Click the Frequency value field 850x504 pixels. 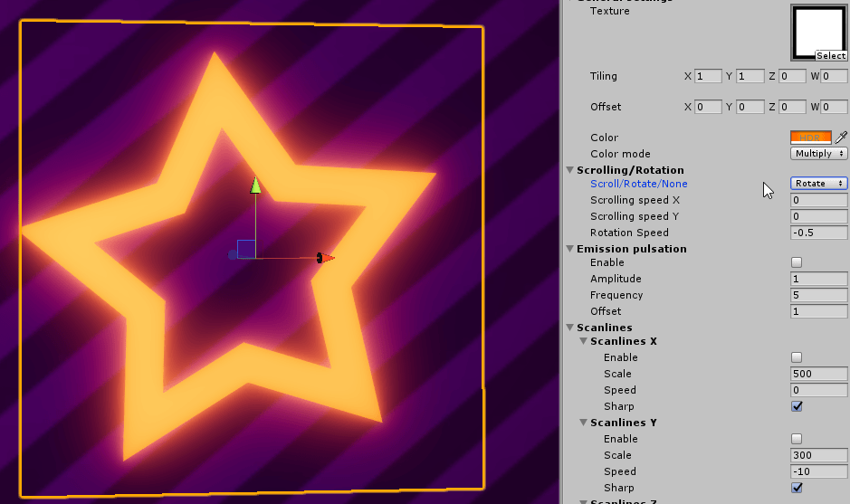[818, 295]
